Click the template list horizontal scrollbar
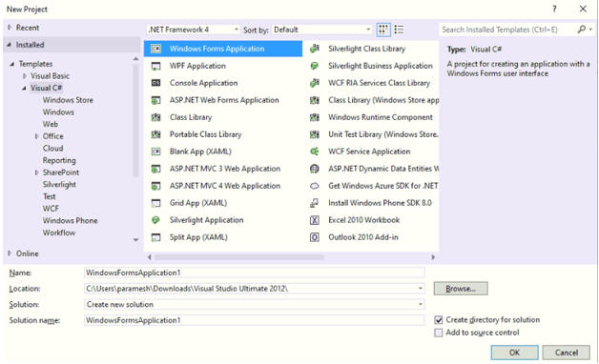The width and height of the screenshot is (599, 364). pos(239,257)
